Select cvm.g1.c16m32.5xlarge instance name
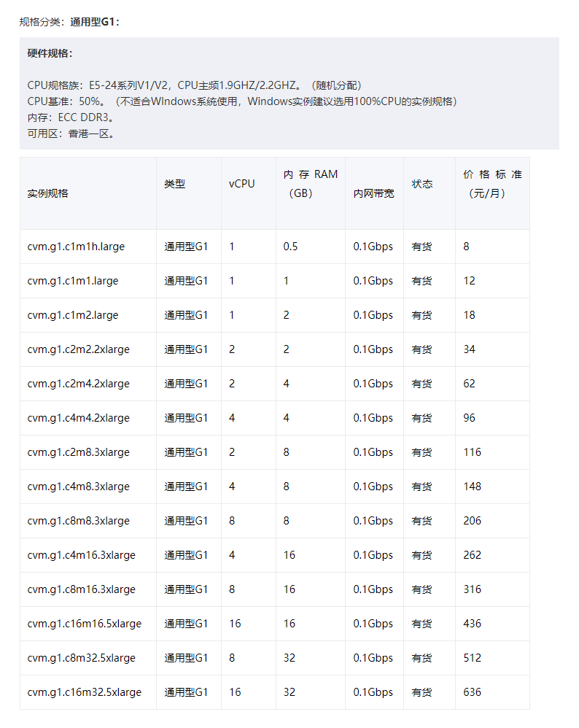Viewport: 579px width, 728px height. click(85, 693)
